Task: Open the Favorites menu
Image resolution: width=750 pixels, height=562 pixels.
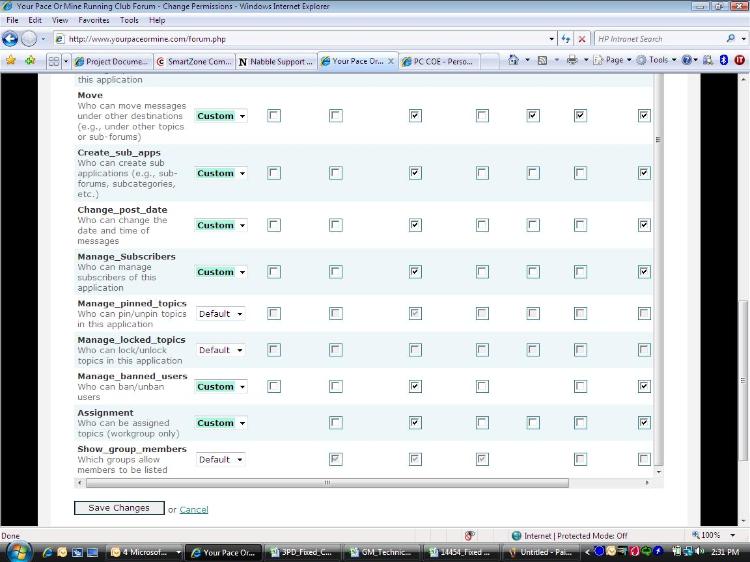Action: tap(93, 20)
